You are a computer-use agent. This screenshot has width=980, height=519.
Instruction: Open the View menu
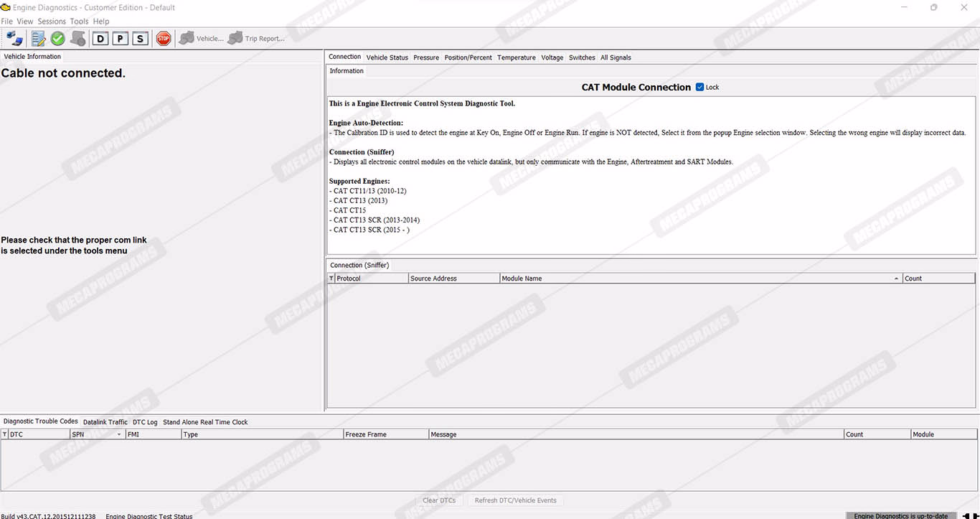[x=25, y=22]
